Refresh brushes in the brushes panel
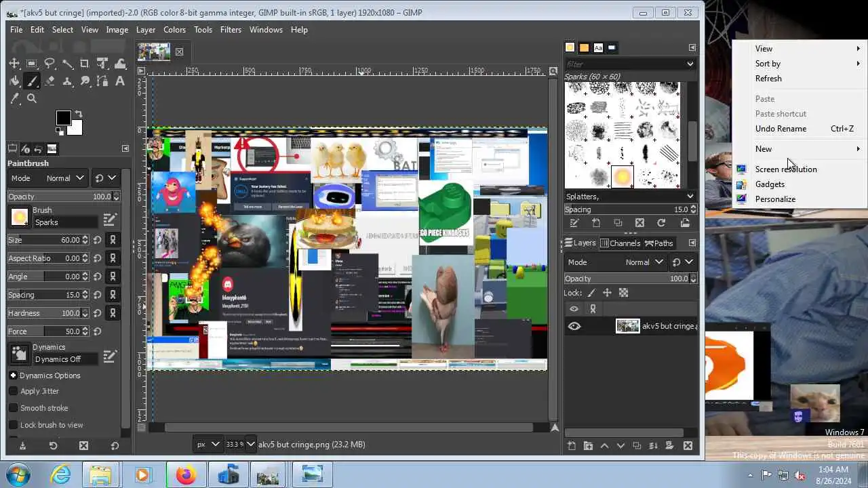Viewport: 868px width, 488px height. [x=661, y=223]
